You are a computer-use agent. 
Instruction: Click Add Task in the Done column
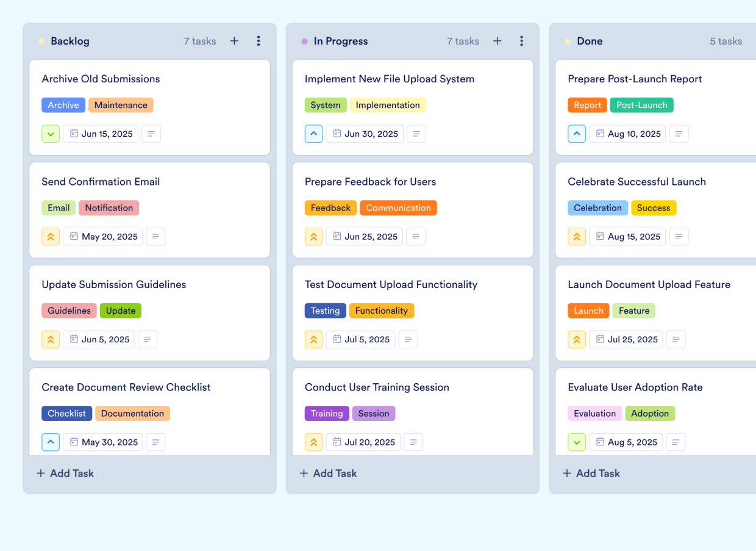pos(591,473)
